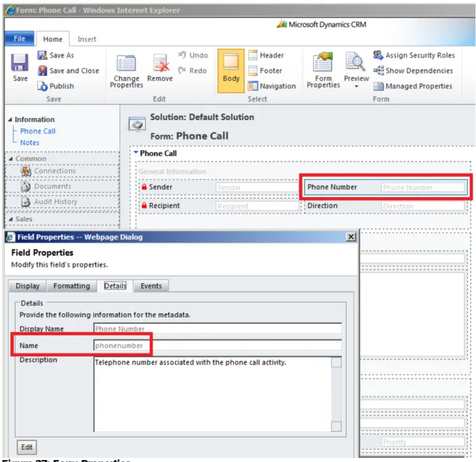476x462 pixels.
Task: Publish the form customizations
Action: (55, 86)
